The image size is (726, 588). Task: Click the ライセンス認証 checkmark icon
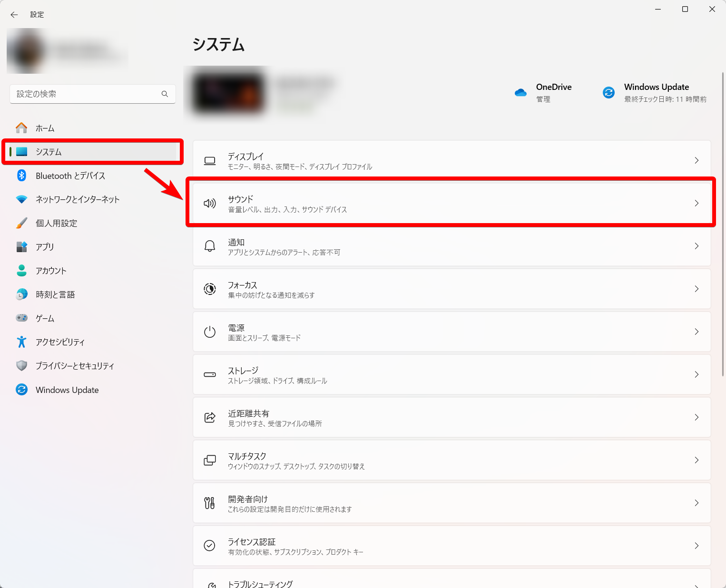coord(210,546)
